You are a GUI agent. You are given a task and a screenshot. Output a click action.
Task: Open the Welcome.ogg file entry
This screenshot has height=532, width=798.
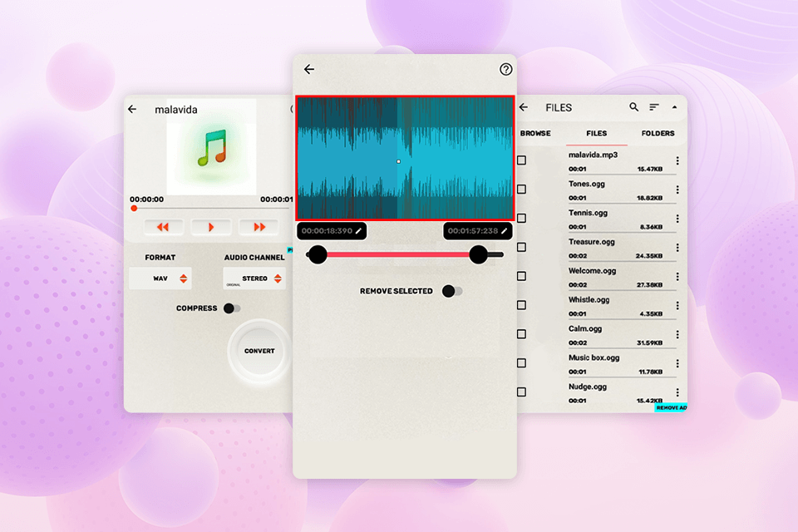tap(622, 277)
